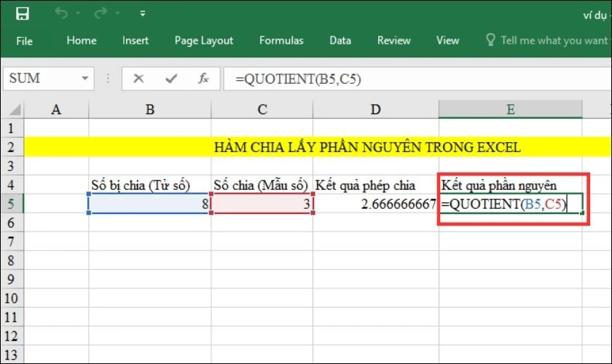Image resolution: width=612 pixels, height=364 pixels.
Task: Click cell 'Số chia (Mẫu số)'
Action: [x=262, y=185]
